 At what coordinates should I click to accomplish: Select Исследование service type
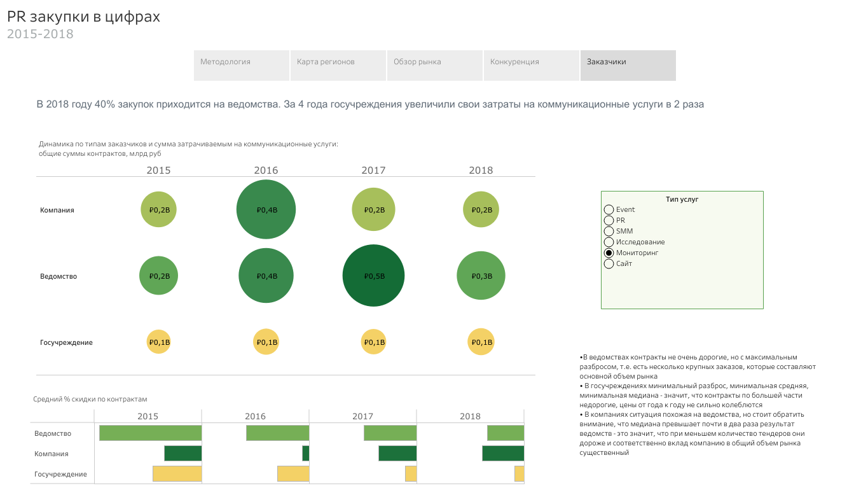[609, 242]
